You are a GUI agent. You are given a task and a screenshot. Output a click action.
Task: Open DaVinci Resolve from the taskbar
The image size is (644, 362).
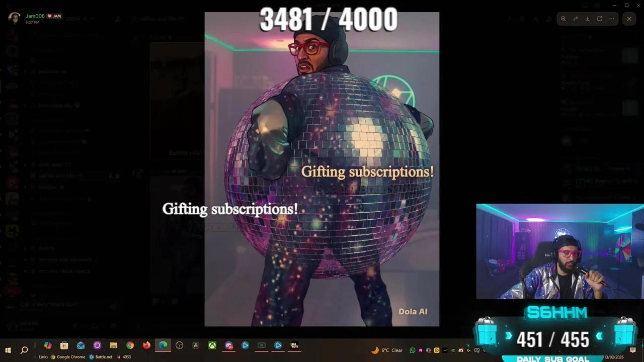(196, 345)
